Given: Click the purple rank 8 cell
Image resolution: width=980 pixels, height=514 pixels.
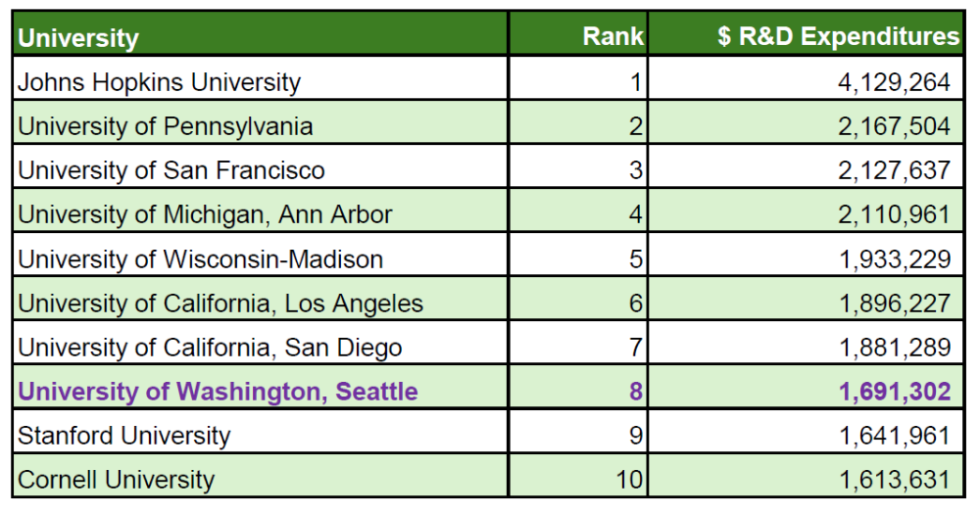Looking at the screenshot, I should [635, 392].
